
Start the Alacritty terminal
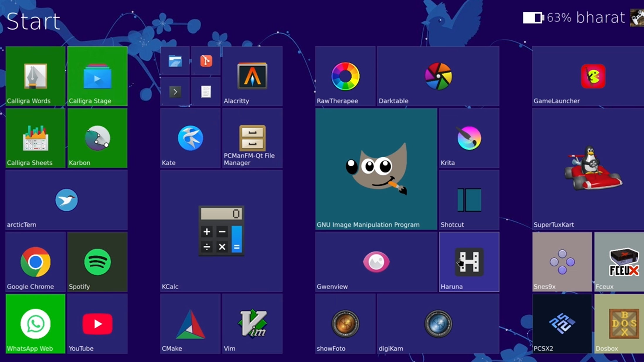coord(252,76)
